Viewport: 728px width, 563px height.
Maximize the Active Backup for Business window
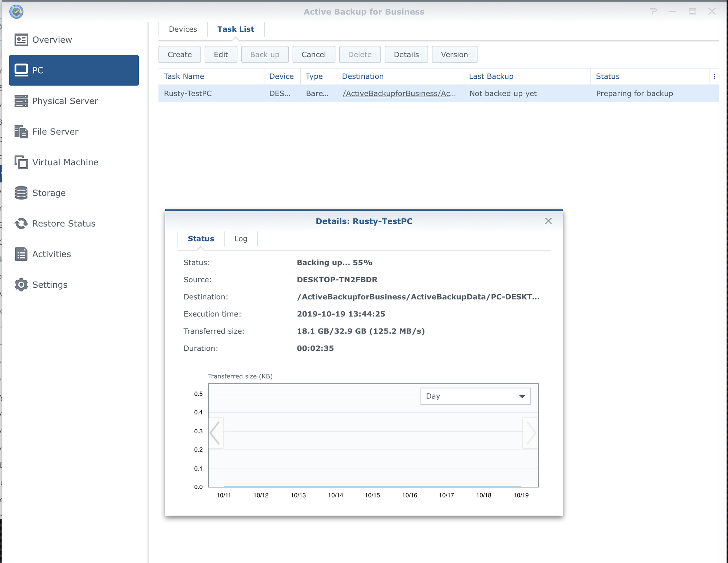(x=692, y=12)
